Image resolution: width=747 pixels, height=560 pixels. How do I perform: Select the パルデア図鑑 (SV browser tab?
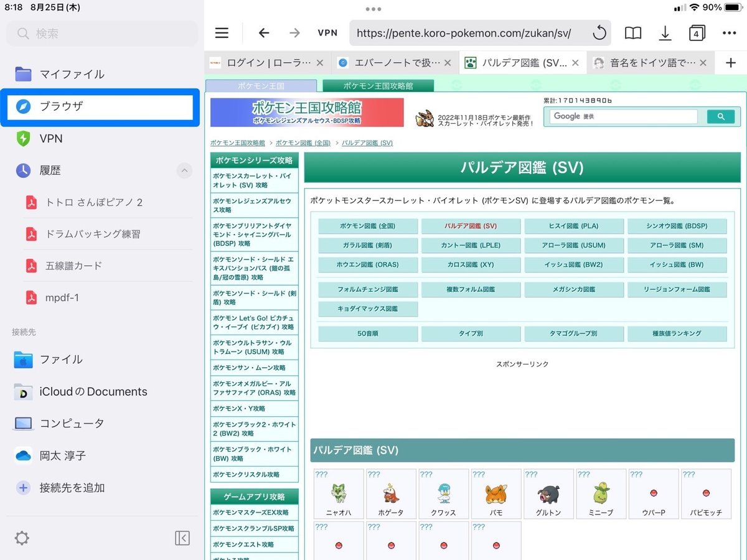click(523, 63)
